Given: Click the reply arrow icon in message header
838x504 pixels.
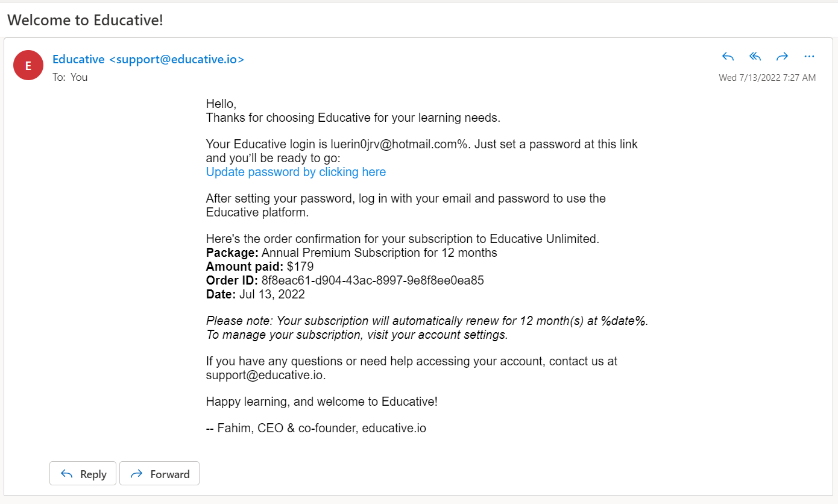Looking at the screenshot, I should click(x=728, y=57).
